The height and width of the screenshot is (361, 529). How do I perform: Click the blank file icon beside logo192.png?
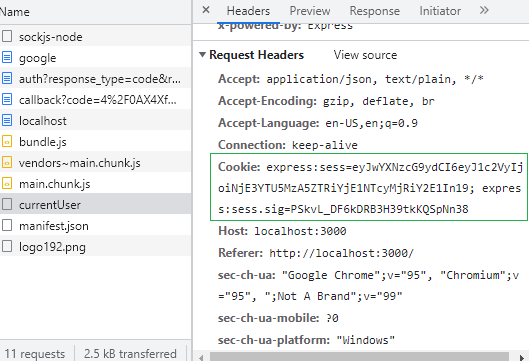tap(7, 246)
